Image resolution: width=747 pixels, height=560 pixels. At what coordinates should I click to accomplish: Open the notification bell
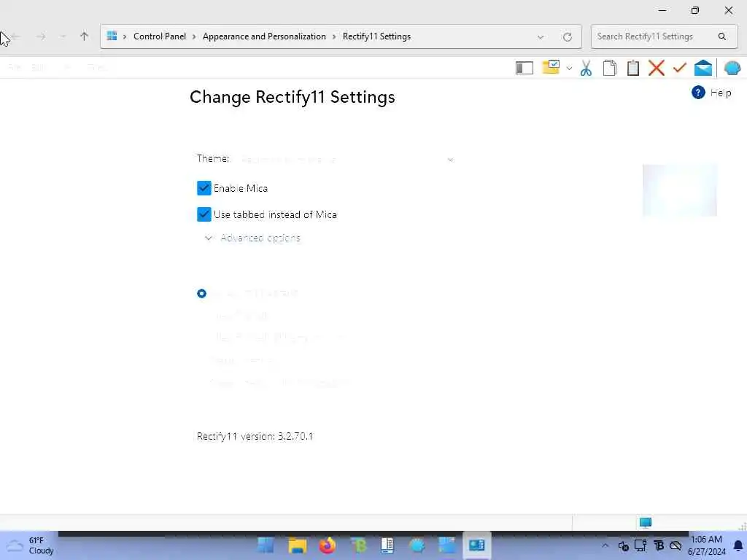click(x=738, y=545)
